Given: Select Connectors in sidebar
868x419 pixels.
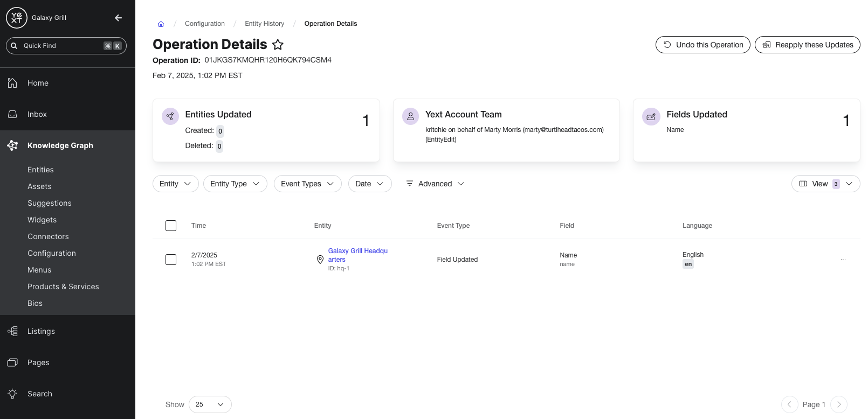Looking at the screenshot, I should tap(48, 236).
